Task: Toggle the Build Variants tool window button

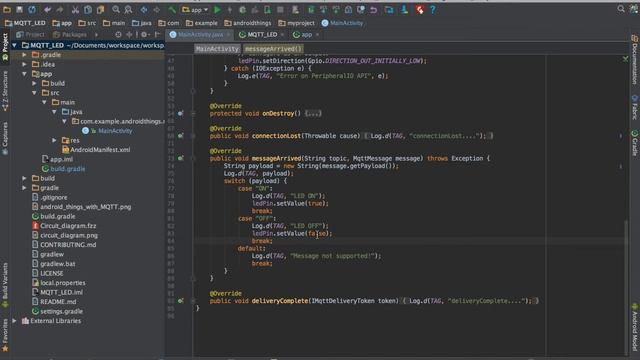Action: tap(5, 284)
